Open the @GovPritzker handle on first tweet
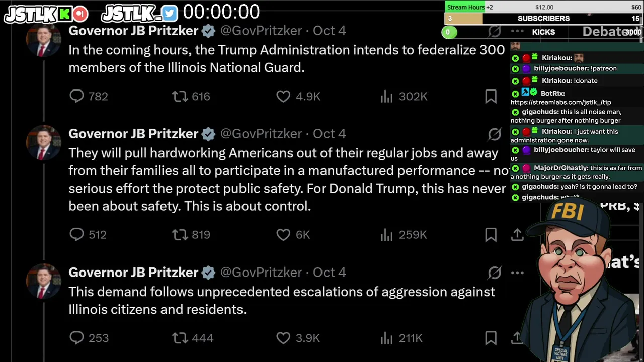 [261, 31]
